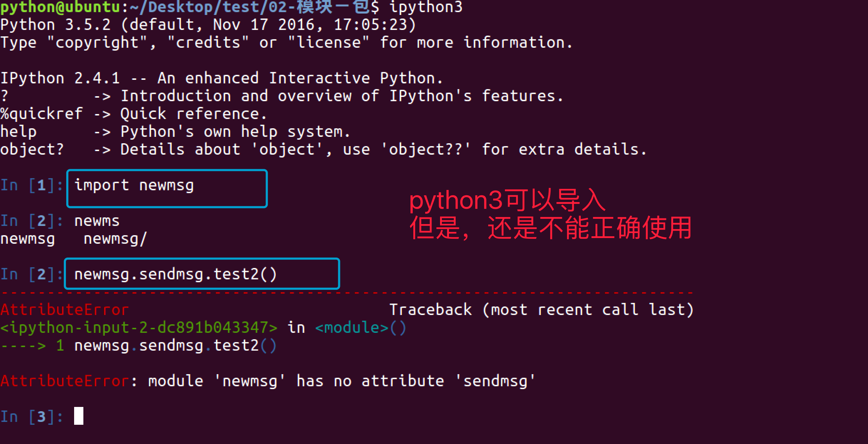Screen dimensions: 868x444
Task: Click the red '但是，还是不能正确使用' annotation line
Action: tap(551, 228)
